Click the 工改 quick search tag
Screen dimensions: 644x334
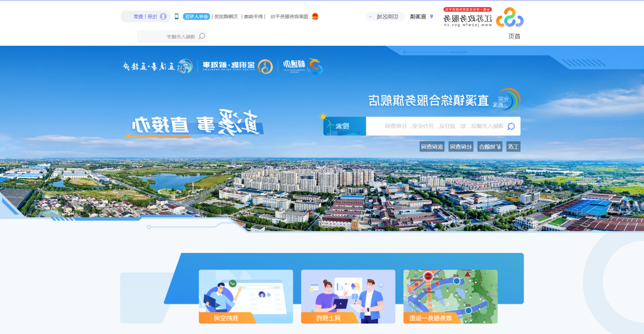pyautogui.click(x=513, y=147)
